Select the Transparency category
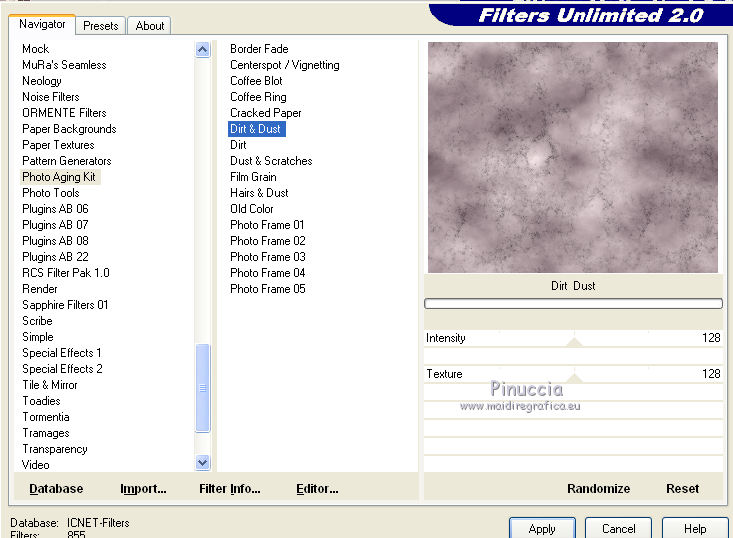Screen dimensions: 733x538 [x=55, y=449]
